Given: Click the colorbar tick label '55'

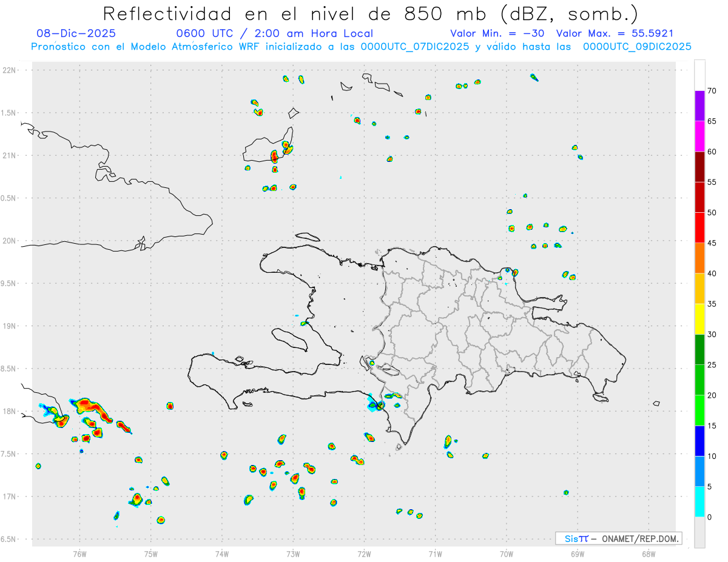Looking at the screenshot, I should [x=712, y=182].
